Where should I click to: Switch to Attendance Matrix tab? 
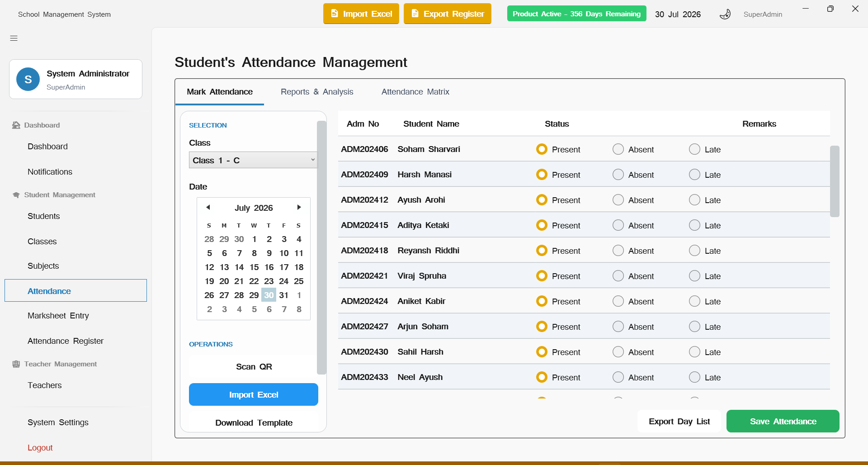tap(415, 92)
